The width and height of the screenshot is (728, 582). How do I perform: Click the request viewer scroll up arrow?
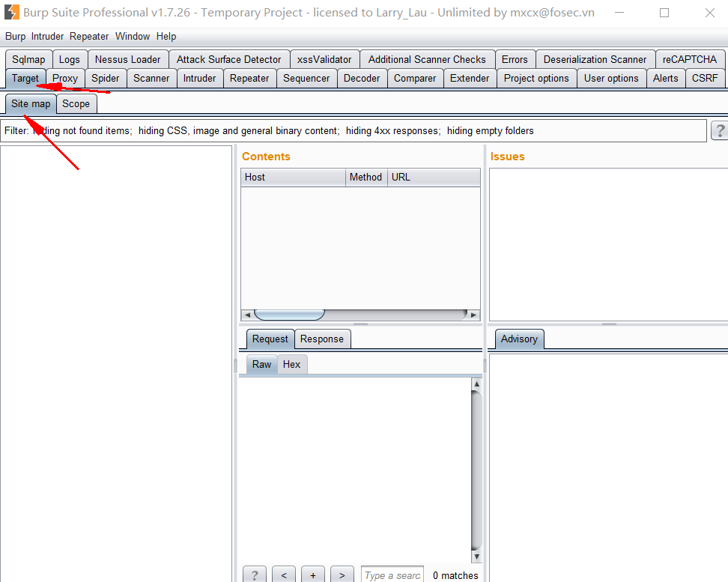pyautogui.click(x=476, y=384)
